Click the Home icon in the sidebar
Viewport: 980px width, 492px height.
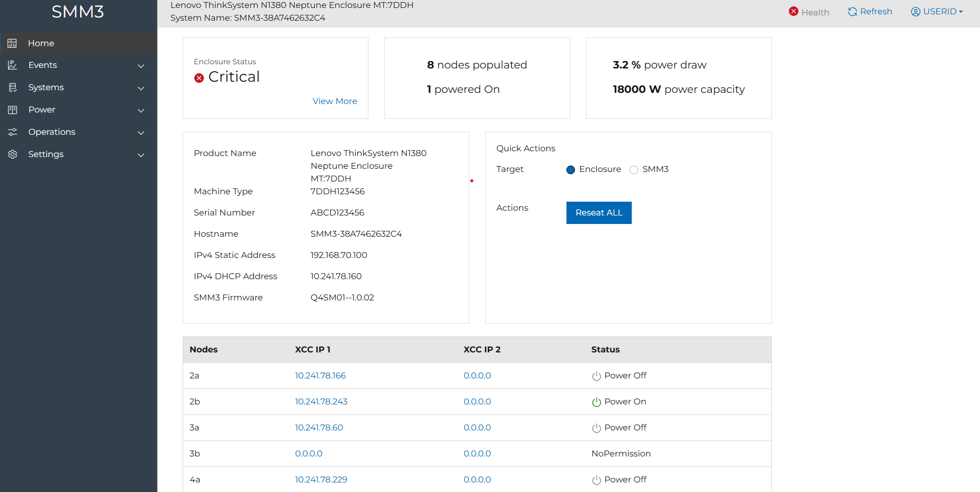pos(12,43)
